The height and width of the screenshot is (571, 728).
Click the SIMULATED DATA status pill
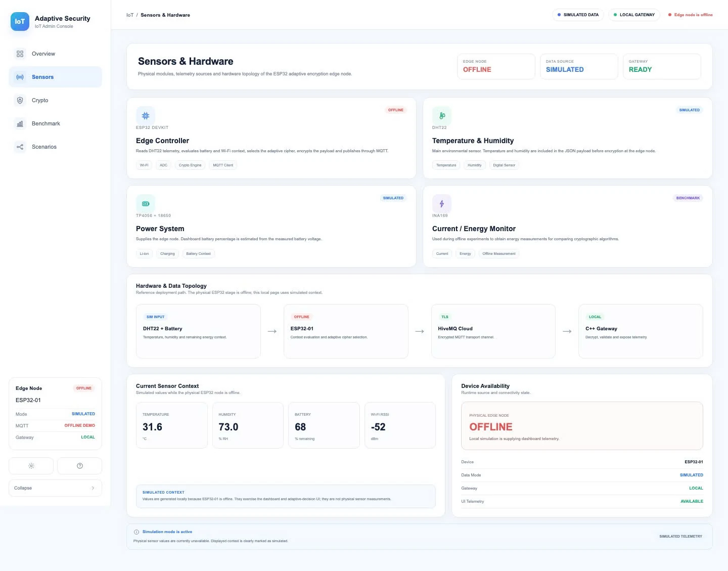(x=578, y=15)
